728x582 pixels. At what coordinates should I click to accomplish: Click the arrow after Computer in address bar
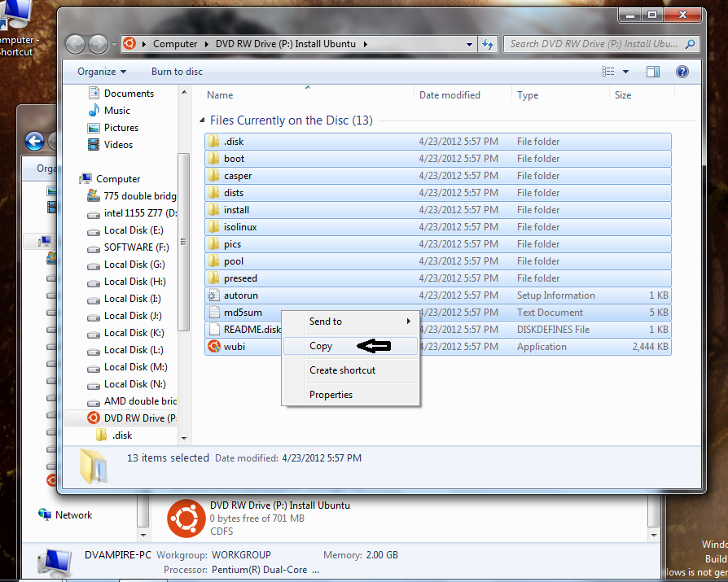(206, 44)
